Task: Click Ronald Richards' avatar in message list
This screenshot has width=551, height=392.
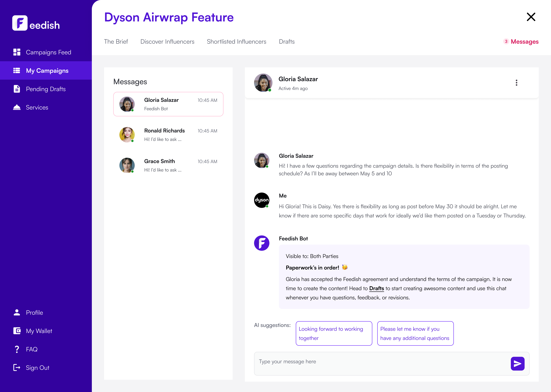Action: 127,135
